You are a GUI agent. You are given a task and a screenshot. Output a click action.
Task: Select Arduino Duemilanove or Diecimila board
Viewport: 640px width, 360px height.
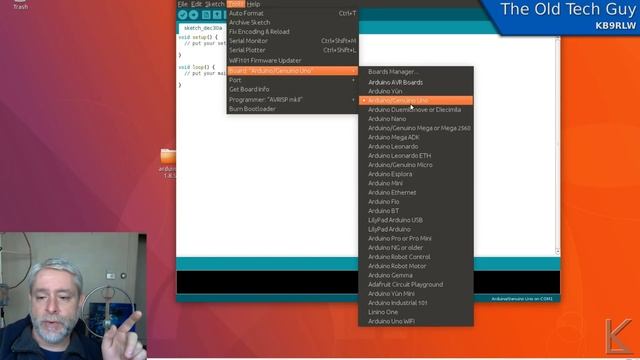pos(416,110)
